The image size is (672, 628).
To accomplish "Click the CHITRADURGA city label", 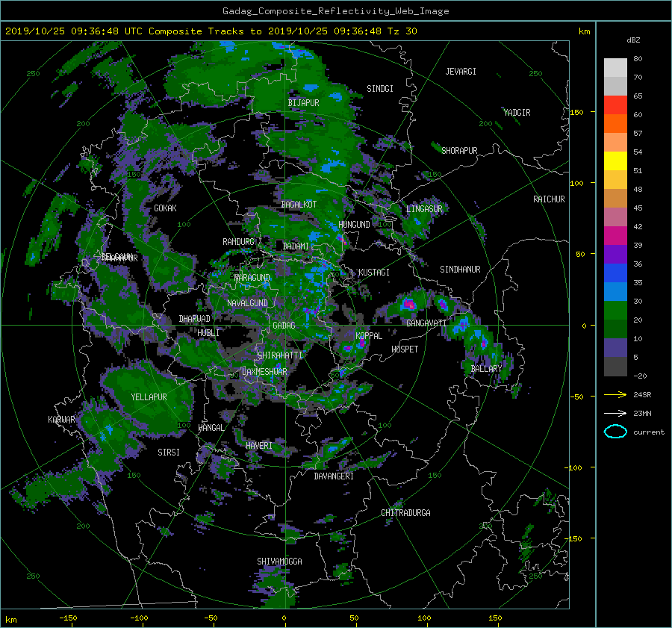I will click(406, 513).
